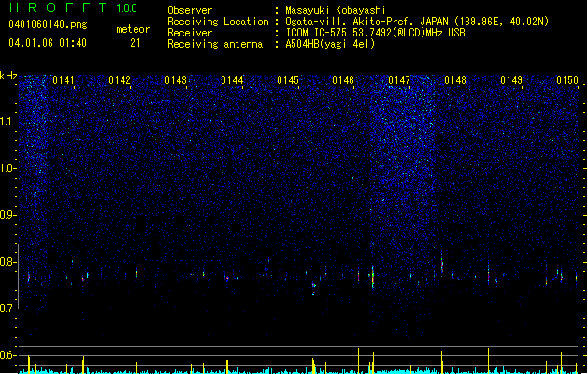Click the A504HB(yagi 4el) antenna text

click(330, 44)
